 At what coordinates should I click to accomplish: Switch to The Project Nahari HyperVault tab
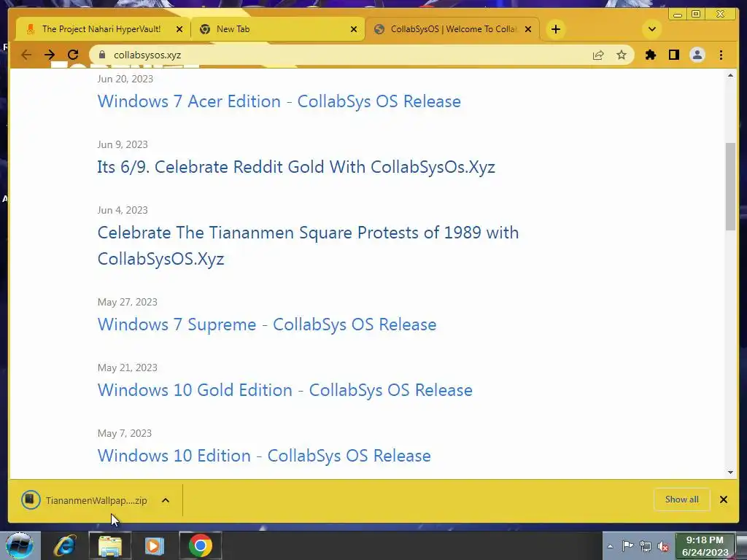pos(101,29)
